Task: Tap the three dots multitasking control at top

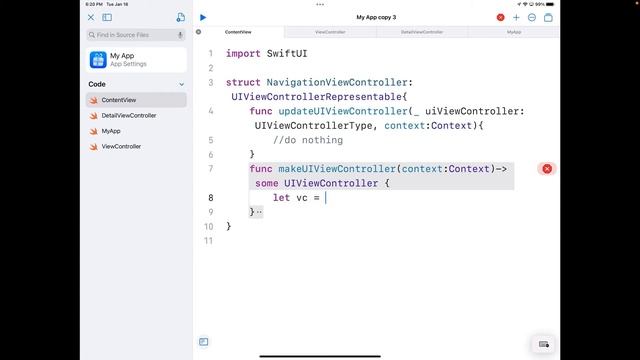Action: click(320, 4)
